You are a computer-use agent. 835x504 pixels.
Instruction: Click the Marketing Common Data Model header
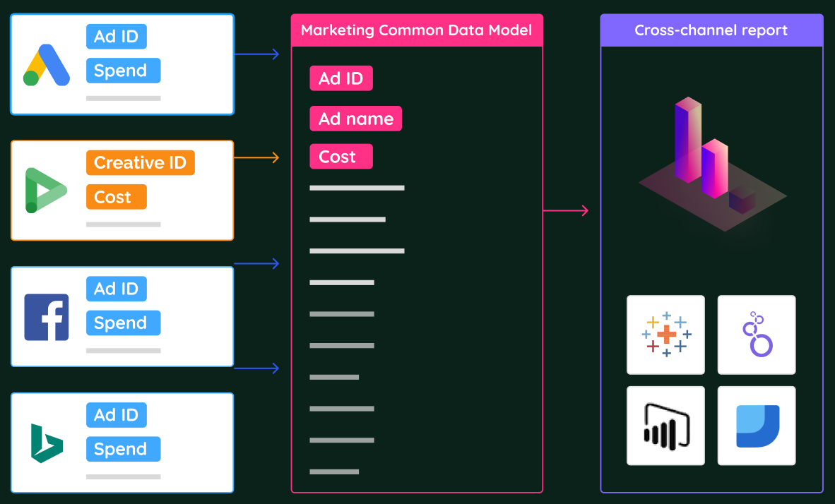pyautogui.click(x=417, y=30)
